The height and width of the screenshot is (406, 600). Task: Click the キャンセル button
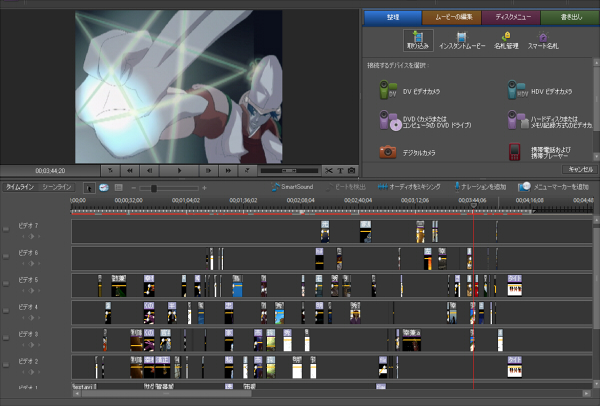(x=580, y=169)
